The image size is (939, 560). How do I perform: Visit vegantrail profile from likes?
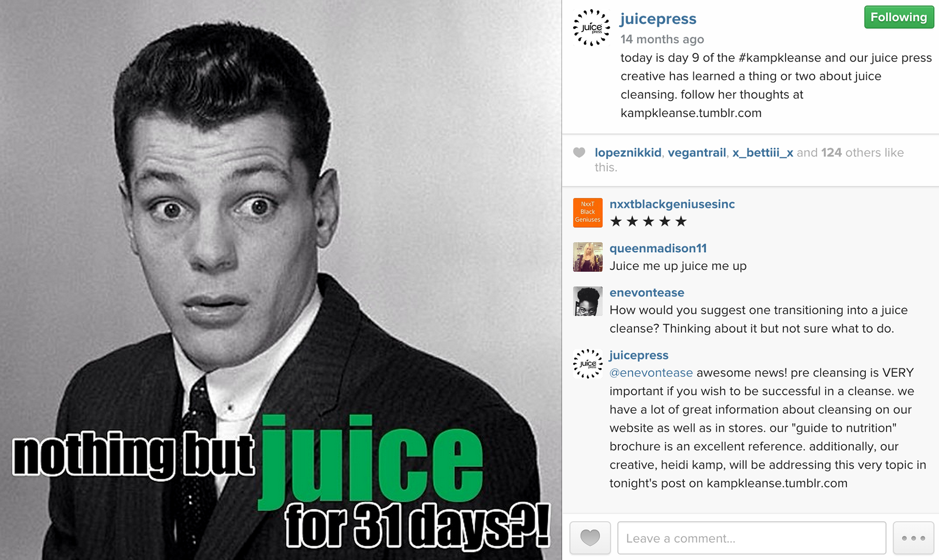696,152
